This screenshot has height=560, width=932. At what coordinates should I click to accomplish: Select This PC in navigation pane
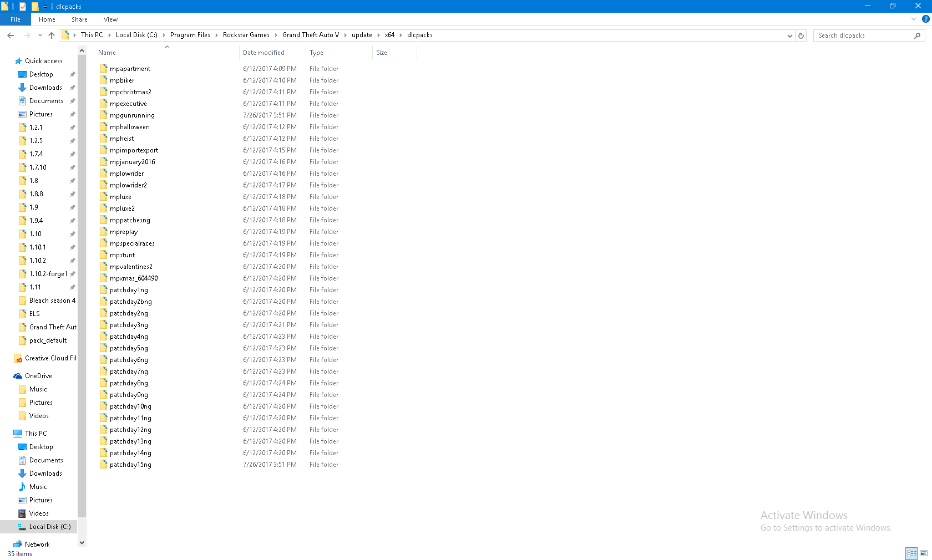[x=36, y=434]
